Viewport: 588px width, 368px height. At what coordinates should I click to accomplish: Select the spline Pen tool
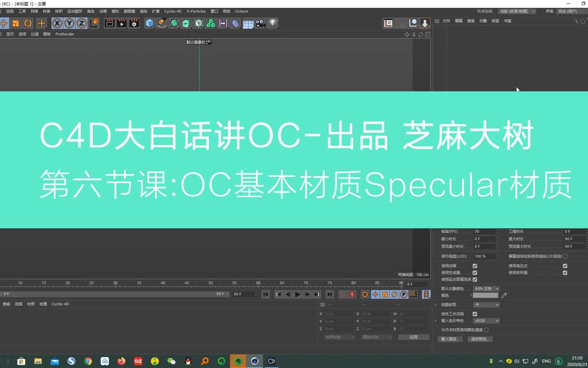coord(162,23)
